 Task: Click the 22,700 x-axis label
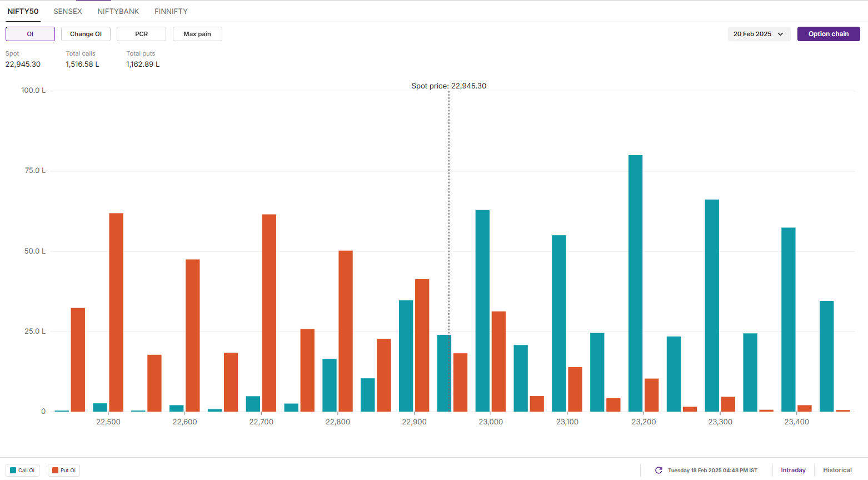tap(261, 422)
